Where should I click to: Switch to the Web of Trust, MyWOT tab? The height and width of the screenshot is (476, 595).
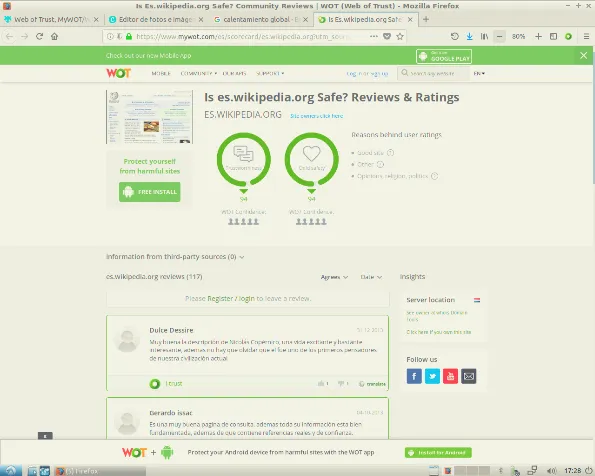51,19
